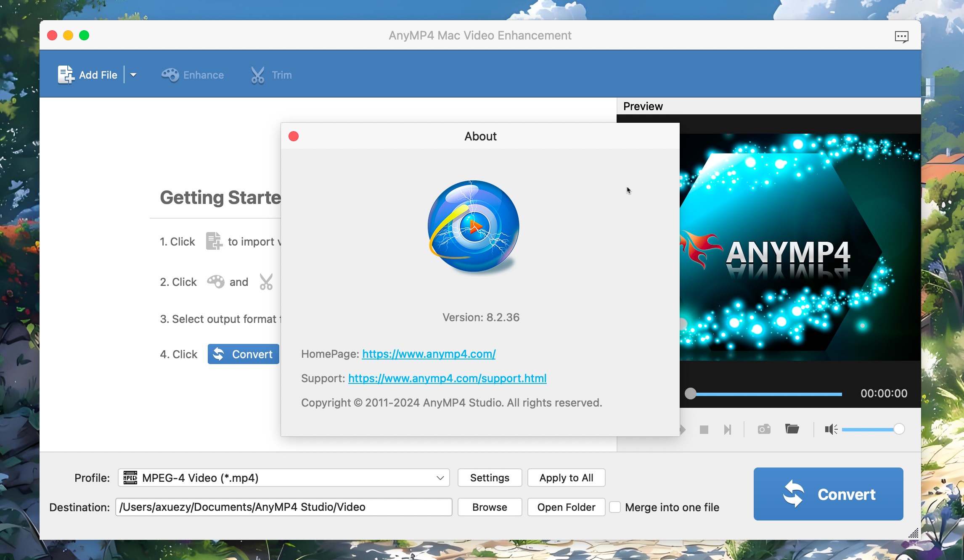Click the window resize grip corner
Viewport: 964px width, 560px height.
pos(914,533)
